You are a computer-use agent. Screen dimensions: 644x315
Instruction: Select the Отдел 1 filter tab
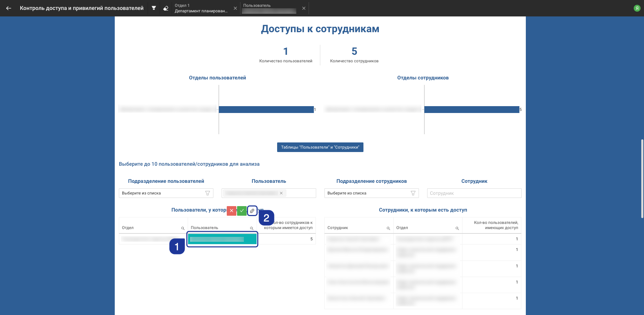point(201,8)
